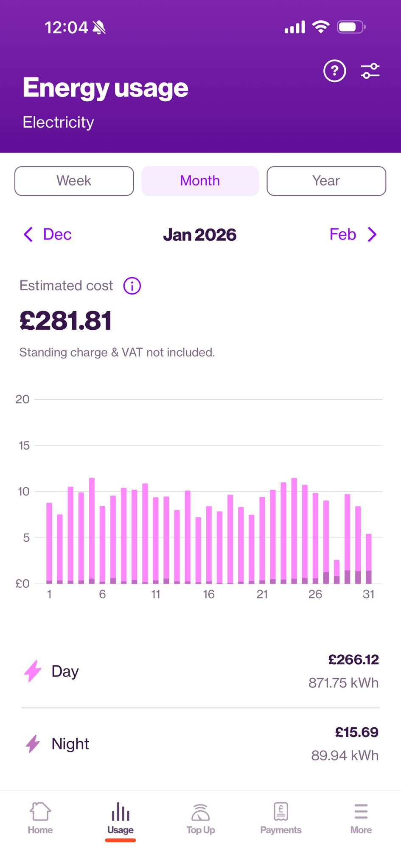Tap the Feb month link
Image resolution: width=401 pixels, height=868 pixels.
[342, 234]
